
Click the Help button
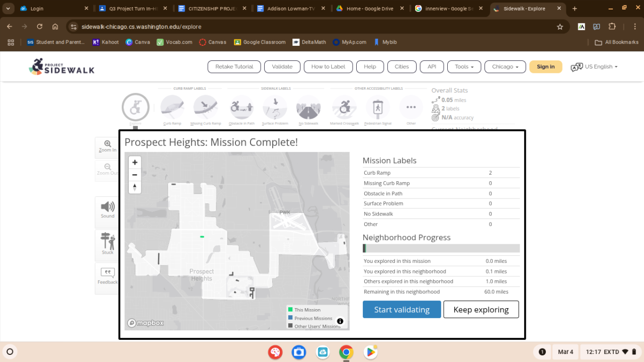(370, 66)
